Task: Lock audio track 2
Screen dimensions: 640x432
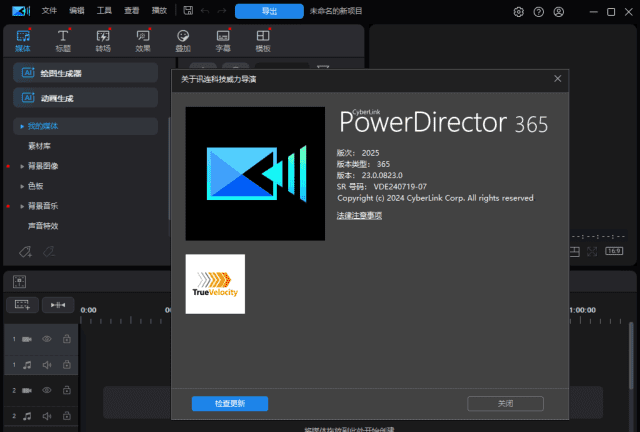Action: (x=67, y=416)
